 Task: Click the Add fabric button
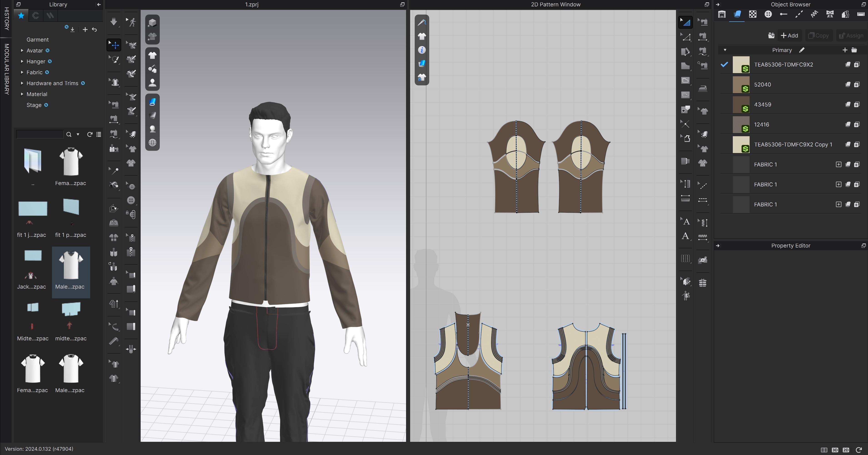click(x=789, y=35)
